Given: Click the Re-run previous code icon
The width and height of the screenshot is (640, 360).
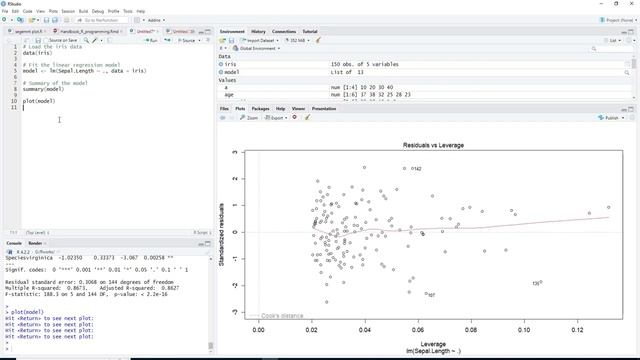Looking at the screenshot, I should 167,40.
